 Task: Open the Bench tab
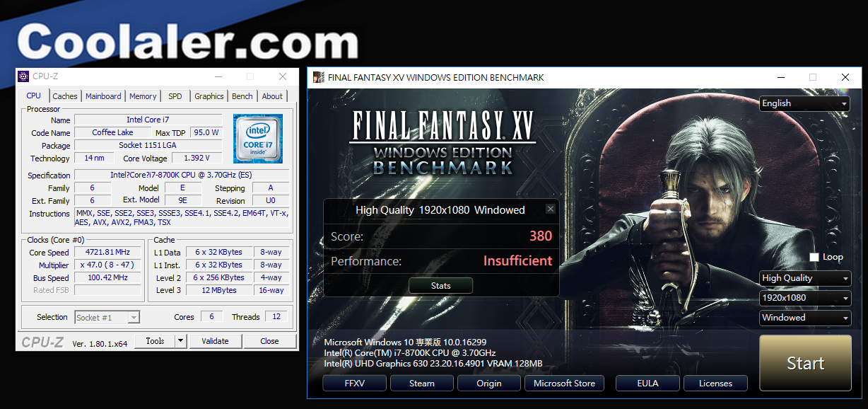click(242, 96)
